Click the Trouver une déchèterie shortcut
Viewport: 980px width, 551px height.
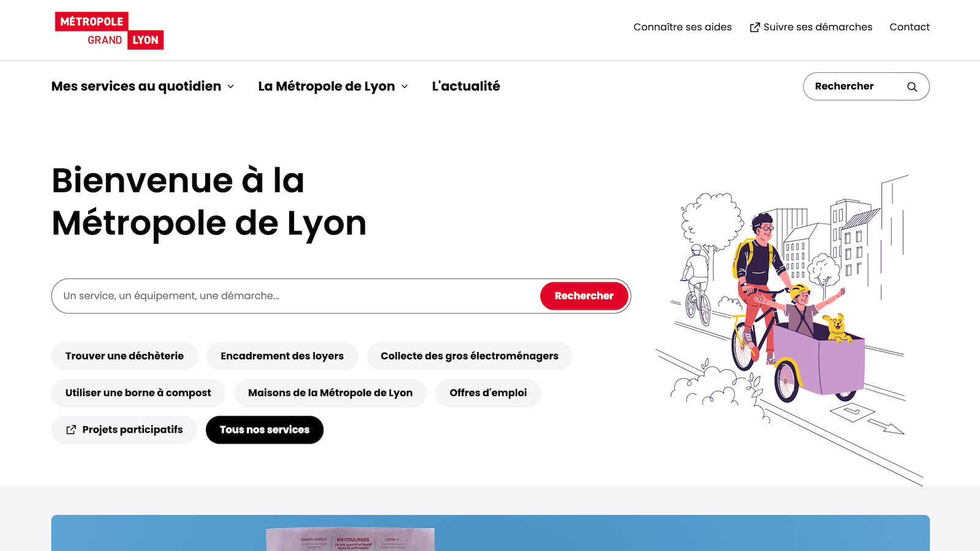(x=124, y=356)
